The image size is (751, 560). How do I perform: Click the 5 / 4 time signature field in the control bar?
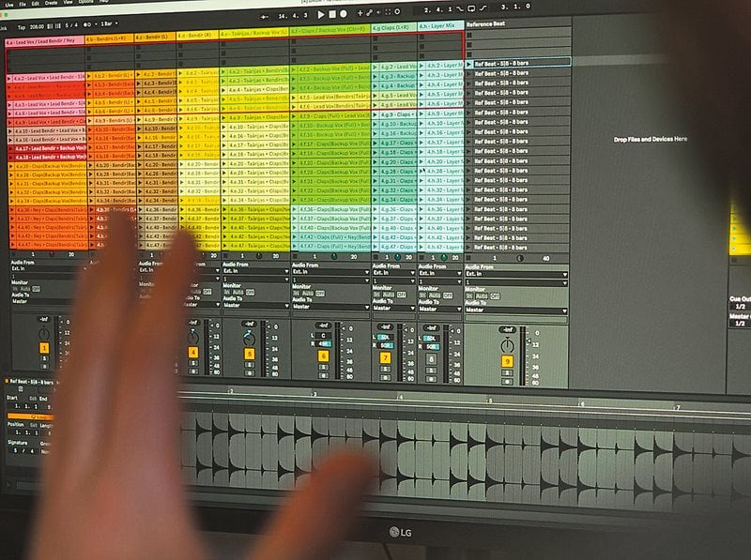69,25
